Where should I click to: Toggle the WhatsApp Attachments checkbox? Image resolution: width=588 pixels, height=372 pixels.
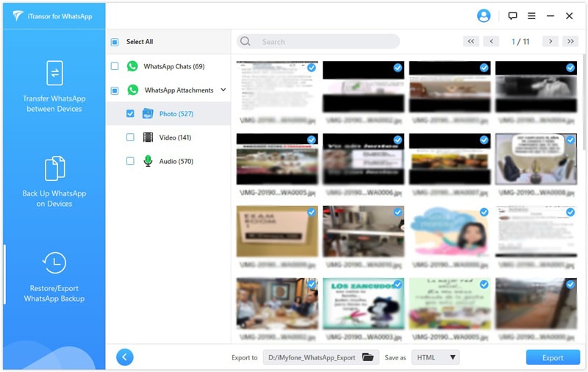pos(115,90)
